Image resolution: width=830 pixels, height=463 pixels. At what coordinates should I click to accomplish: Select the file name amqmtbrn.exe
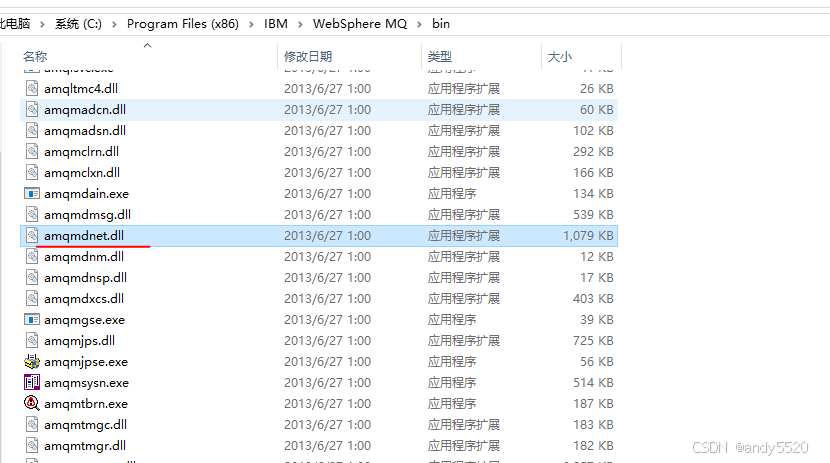click(86, 404)
